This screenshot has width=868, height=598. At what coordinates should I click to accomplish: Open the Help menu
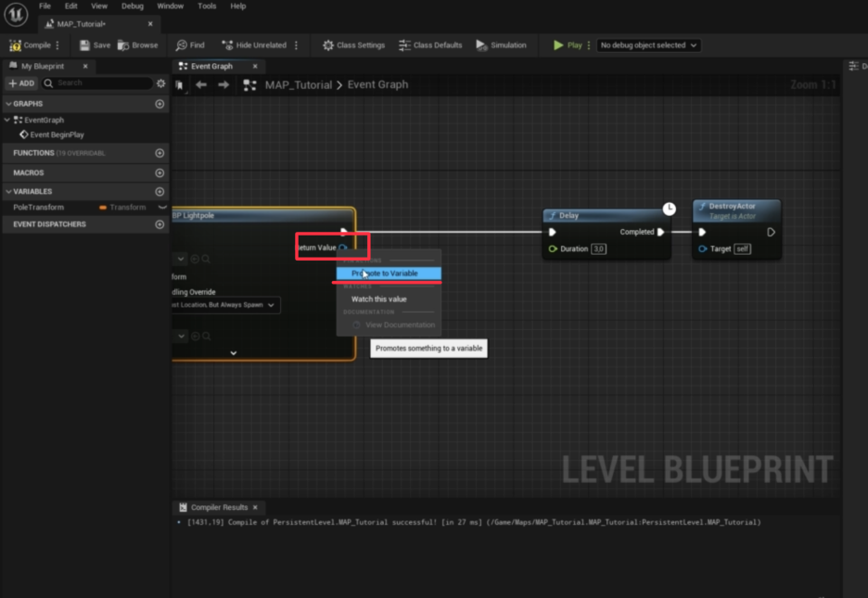click(x=238, y=6)
